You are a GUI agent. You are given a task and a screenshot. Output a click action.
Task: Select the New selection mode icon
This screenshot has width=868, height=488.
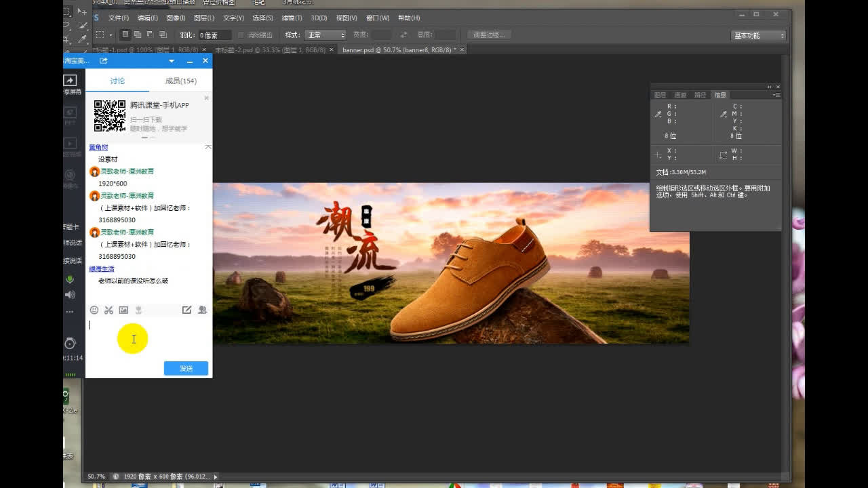pos(125,35)
